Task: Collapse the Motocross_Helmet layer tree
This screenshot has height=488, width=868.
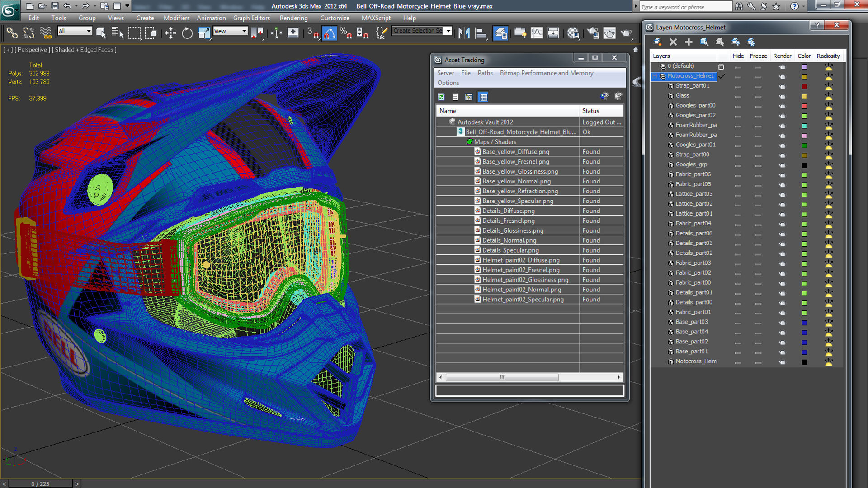Action: point(655,76)
